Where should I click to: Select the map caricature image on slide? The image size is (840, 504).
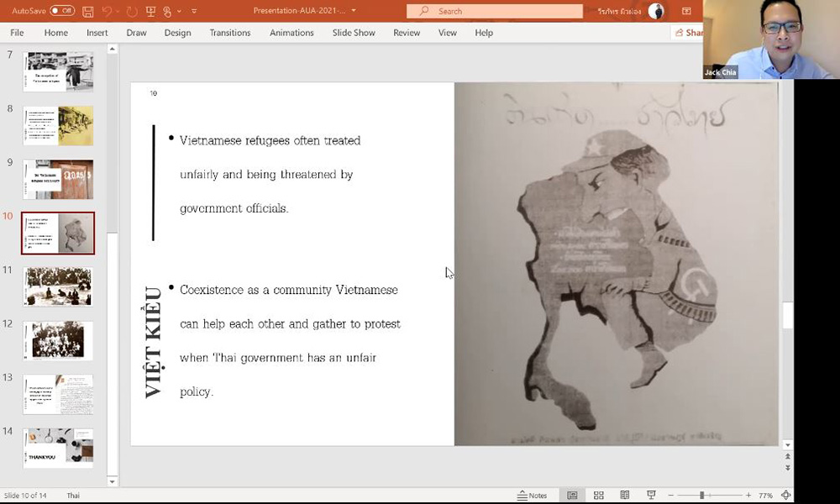[616, 264]
